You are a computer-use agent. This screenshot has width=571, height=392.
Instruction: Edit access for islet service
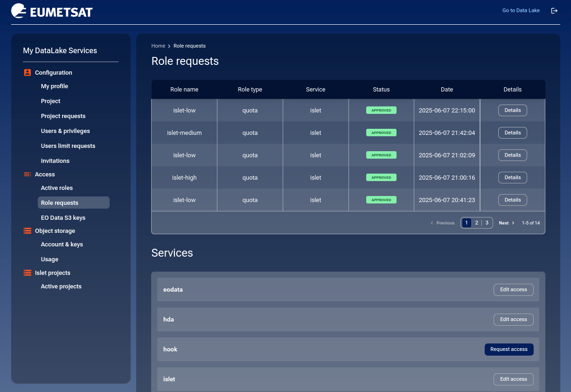pyautogui.click(x=514, y=379)
